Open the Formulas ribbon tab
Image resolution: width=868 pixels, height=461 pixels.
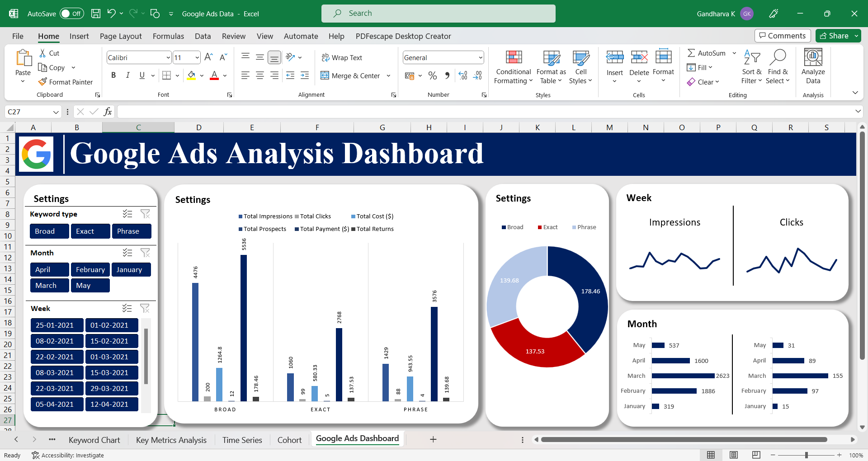tap(168, 36)
